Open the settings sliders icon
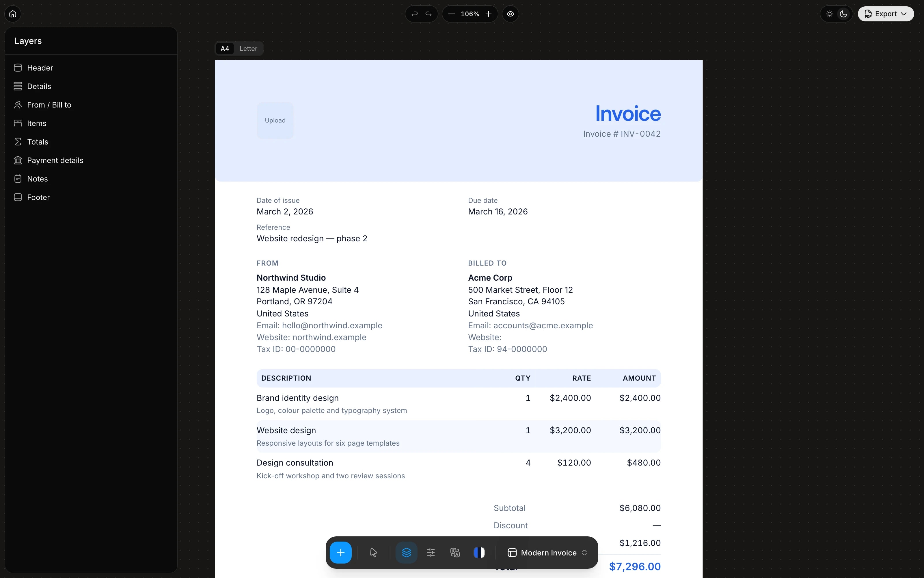The width and height of the screenshot is (924, 578). coord(431,552)
